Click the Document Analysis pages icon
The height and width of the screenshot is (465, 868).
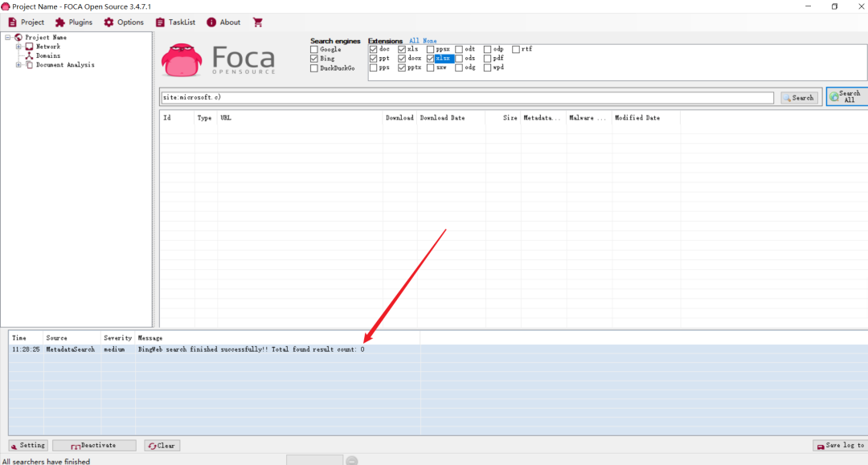click(x=30, y=65)
